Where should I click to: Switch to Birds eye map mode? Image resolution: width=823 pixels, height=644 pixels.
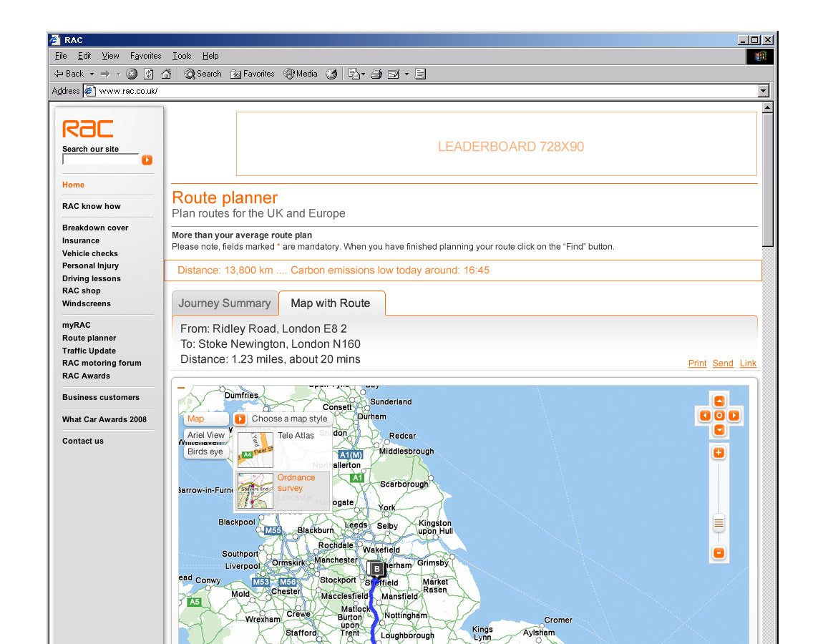point(205,452)
